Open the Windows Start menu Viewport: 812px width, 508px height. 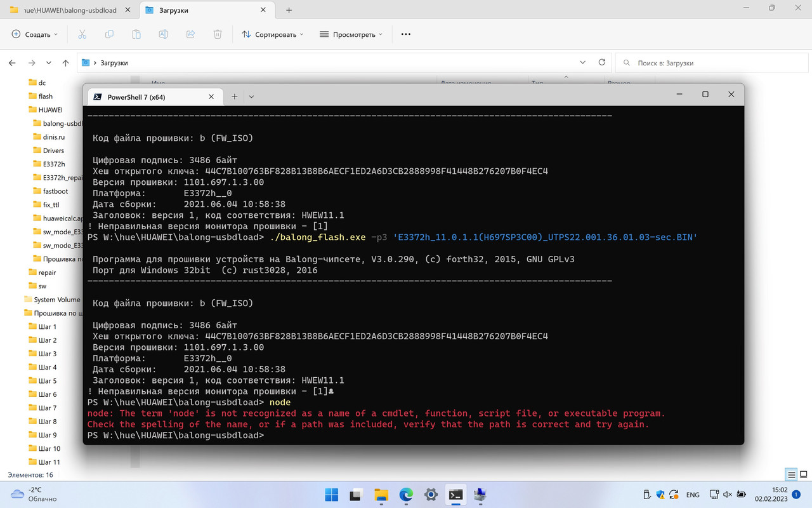point(331,495)
